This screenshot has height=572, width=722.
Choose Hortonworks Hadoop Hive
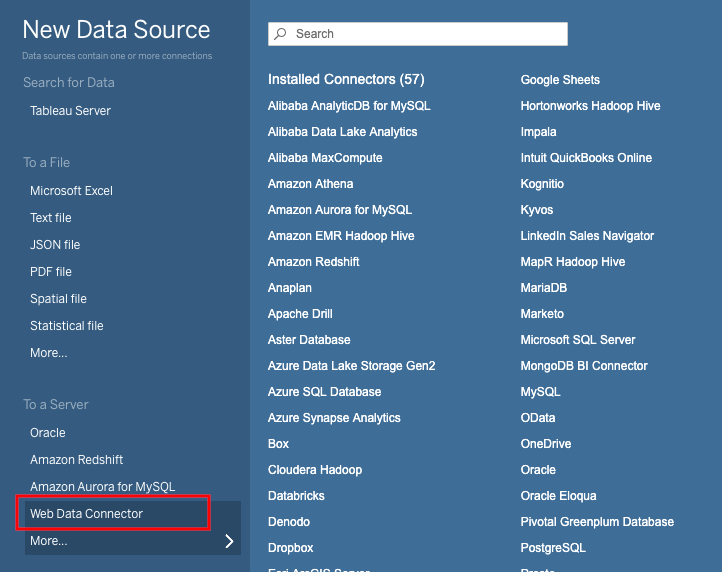(x=590, y=106)
